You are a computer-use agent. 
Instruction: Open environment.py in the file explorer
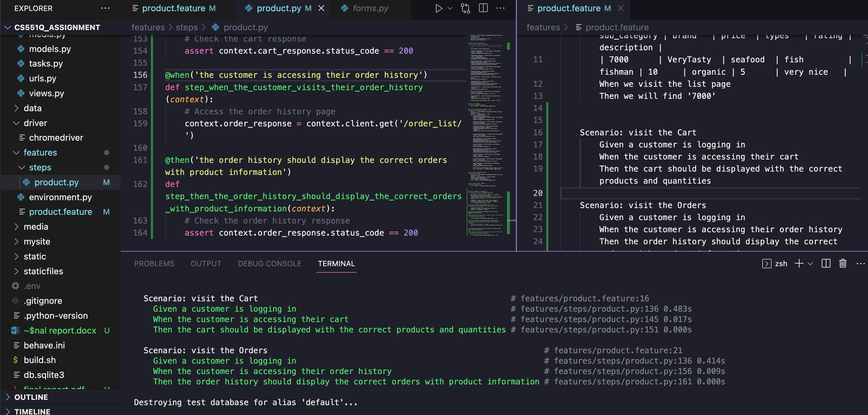click(60, 197)
